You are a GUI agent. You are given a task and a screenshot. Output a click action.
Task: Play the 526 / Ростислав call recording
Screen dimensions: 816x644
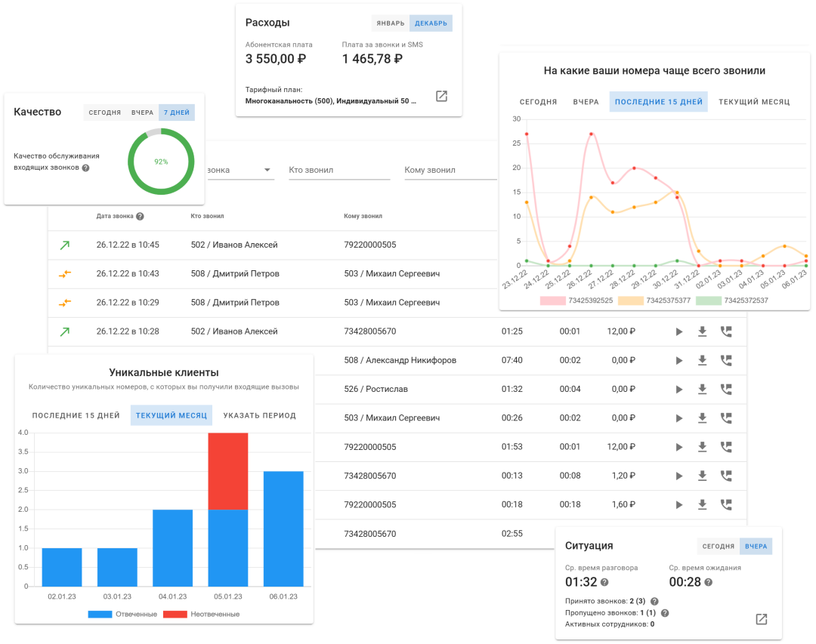pos(678,390)
